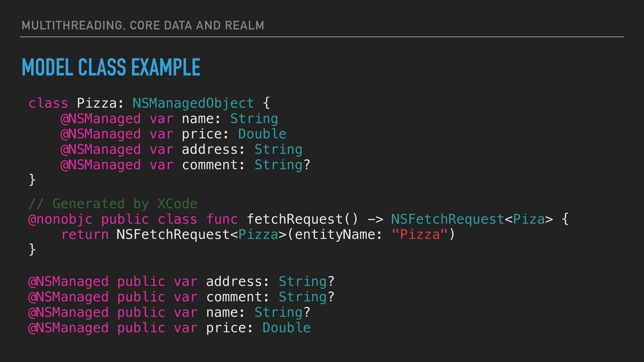The height and width of the screenshot is (362, 644).
Task: Click the 'String?' type on the class comment line
Action: pyautogui.click(x=282, y=165)
